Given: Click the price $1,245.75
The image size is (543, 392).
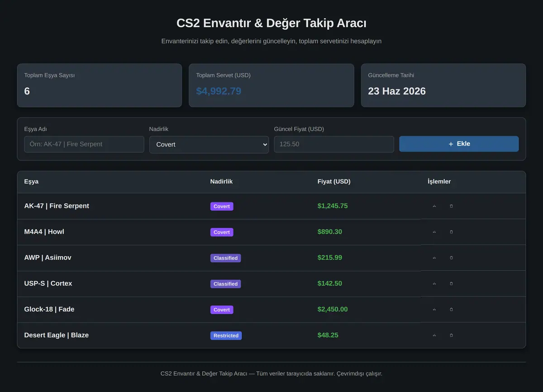Looking at the screenshot, I should [x=333, y=206].
